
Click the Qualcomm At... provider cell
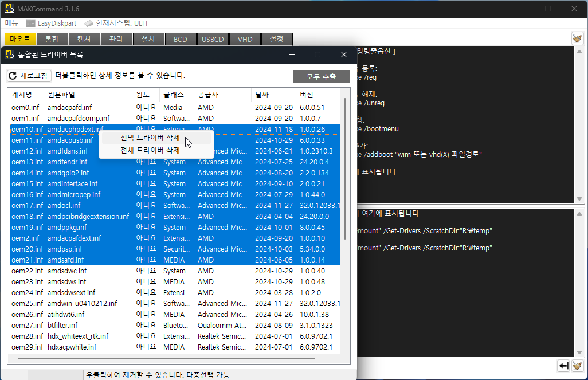click(222, 325)
